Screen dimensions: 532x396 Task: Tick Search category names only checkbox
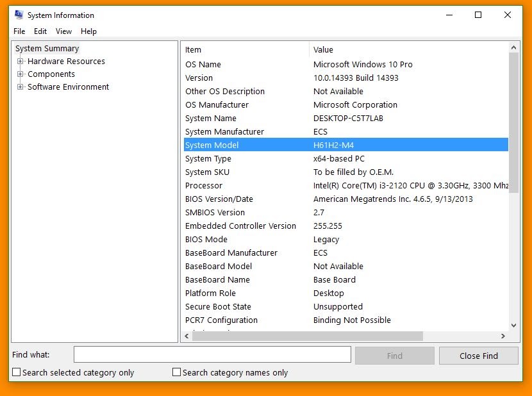176,372
